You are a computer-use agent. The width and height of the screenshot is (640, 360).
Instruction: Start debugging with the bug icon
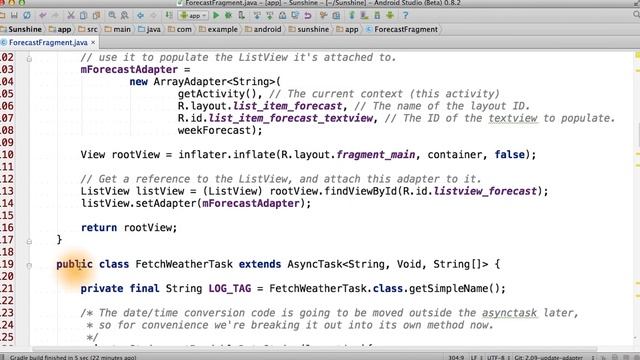click(x=229, y=16)
